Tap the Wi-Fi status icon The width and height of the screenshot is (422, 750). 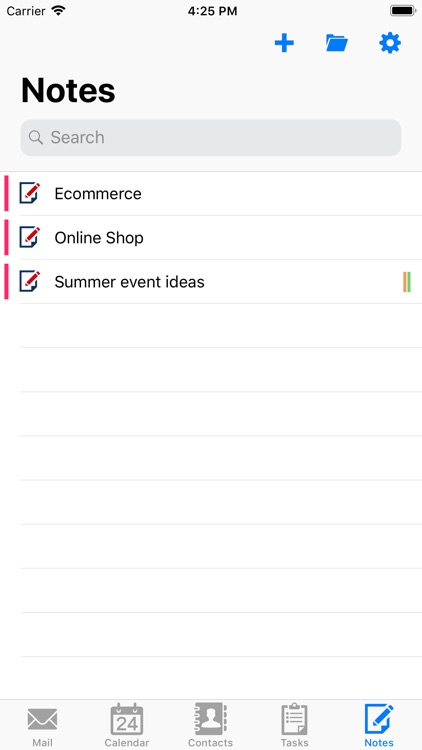[58, 11]
